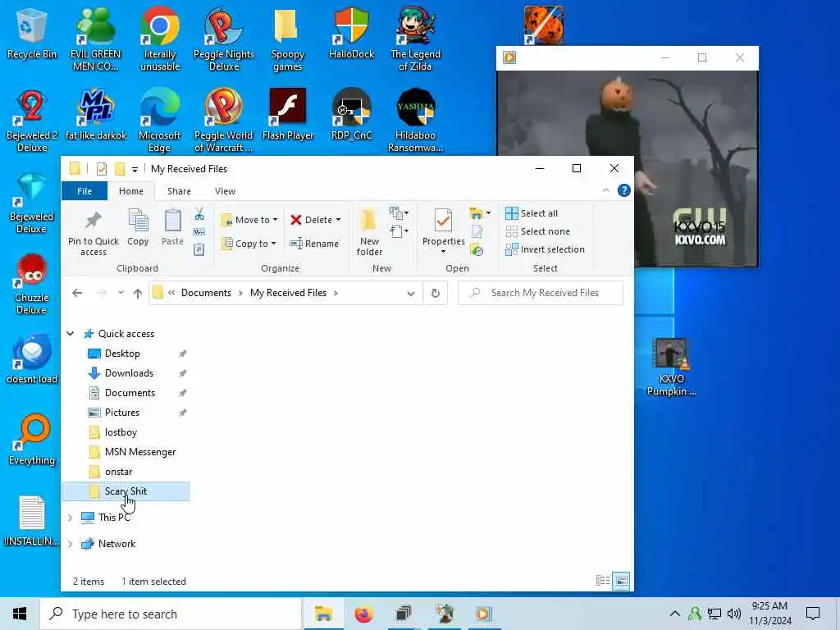The width and height of the screenshot is (840, 630).
Task: Click Select all in ribbon
Action: click(532, 213)
